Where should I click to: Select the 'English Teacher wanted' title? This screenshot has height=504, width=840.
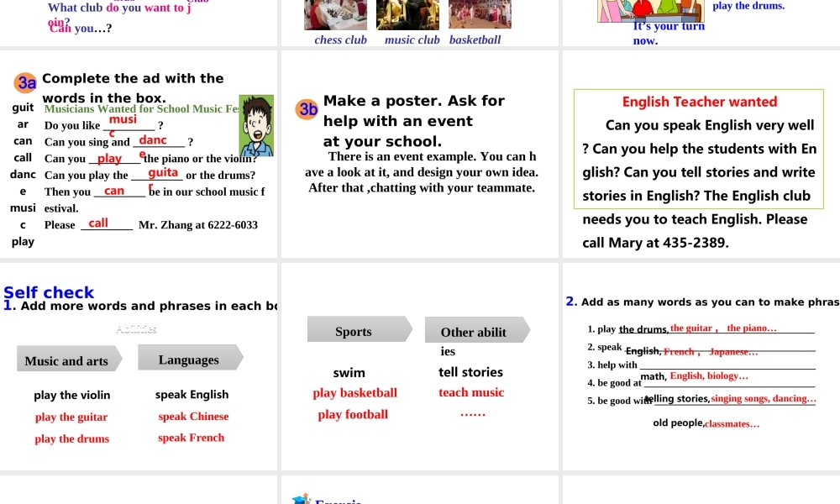pos(700,102)
